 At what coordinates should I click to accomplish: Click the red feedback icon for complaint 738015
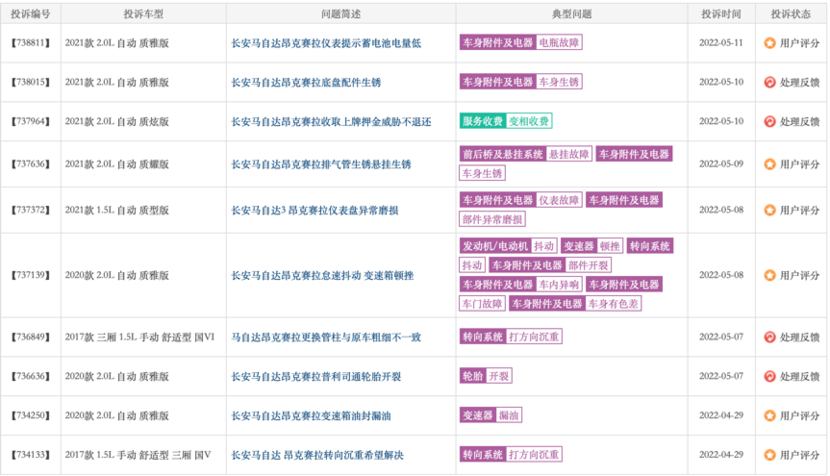pos(770,82)
